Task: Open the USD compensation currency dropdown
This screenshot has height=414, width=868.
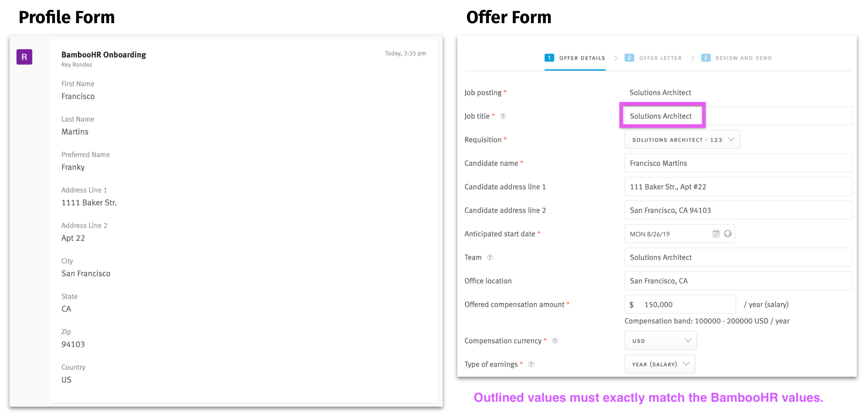Action: click(x=660, y=340)
